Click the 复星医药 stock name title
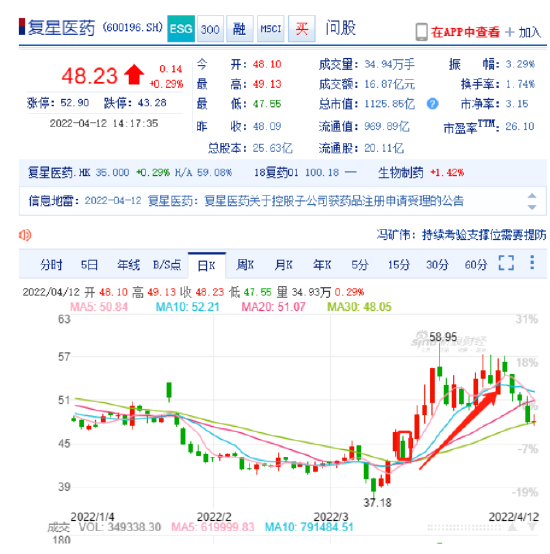 pos(61,28)
